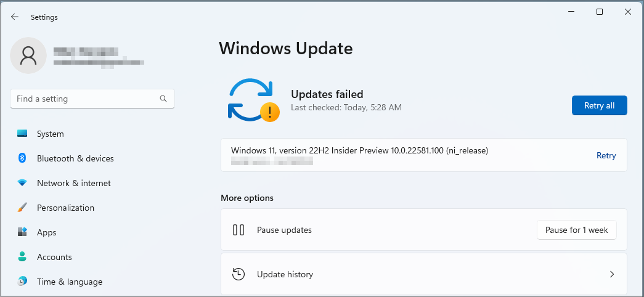This screenshot has height=297, width=644.
Task: Click the Network wifi icon in sidebar
Action: pos(22,183)
